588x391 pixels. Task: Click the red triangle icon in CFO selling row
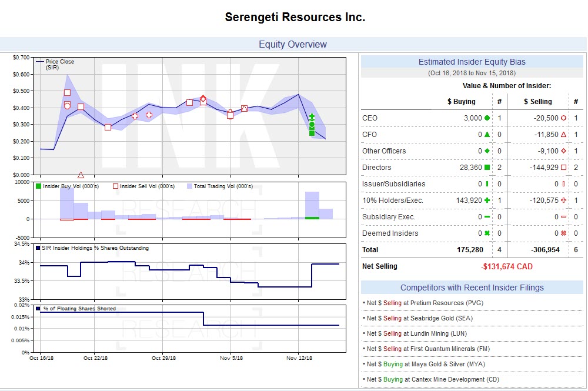563,135
